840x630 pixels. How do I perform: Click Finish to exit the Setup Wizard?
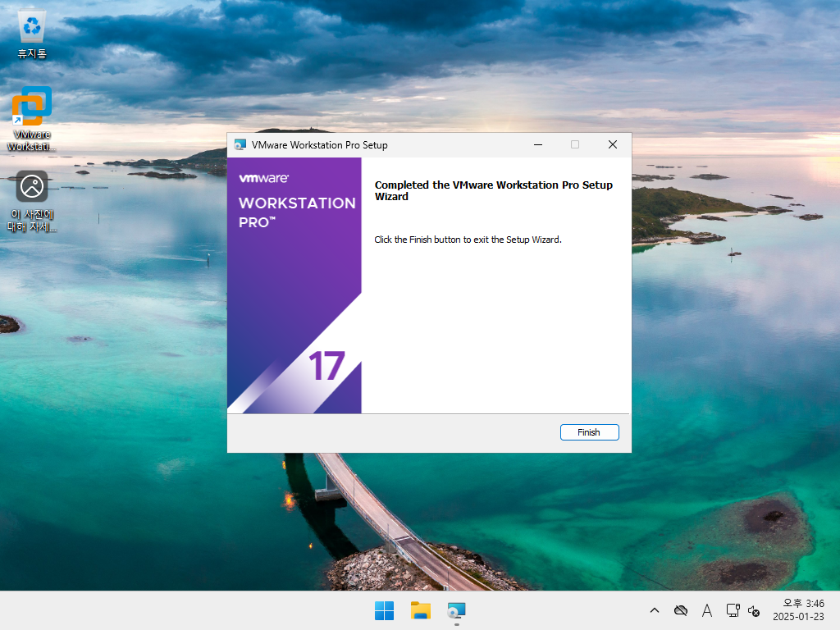(589, 432)
